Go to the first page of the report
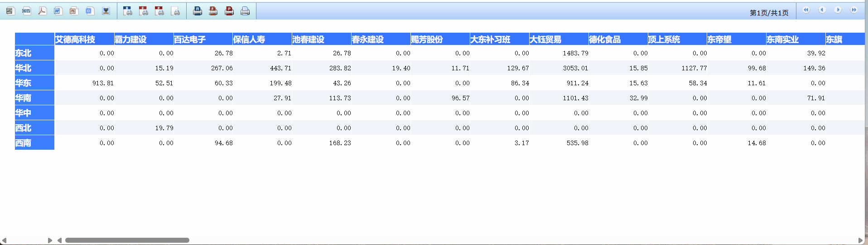The width and height of the screenshot is (868, 245). (806, 10)
